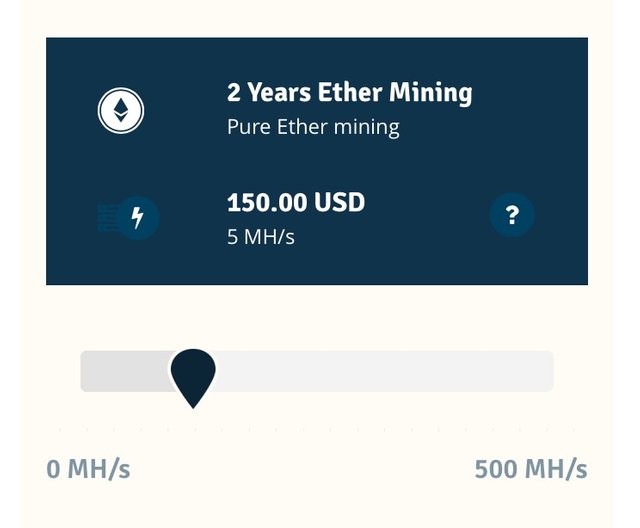Viewport: 640px width, 528px height.
Task: Click the Ethereum diamond logo icon
Action: 121,109
